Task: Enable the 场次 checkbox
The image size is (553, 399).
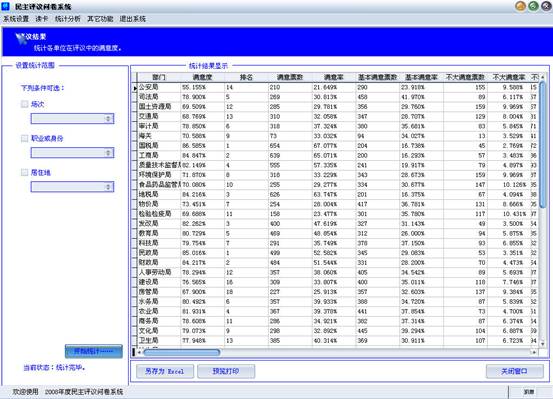Action: click(24, 104)
